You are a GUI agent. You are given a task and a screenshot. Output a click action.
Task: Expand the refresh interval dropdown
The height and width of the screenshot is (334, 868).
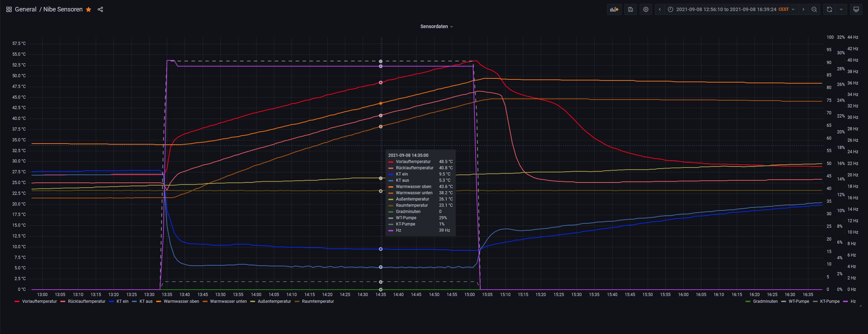841,9
